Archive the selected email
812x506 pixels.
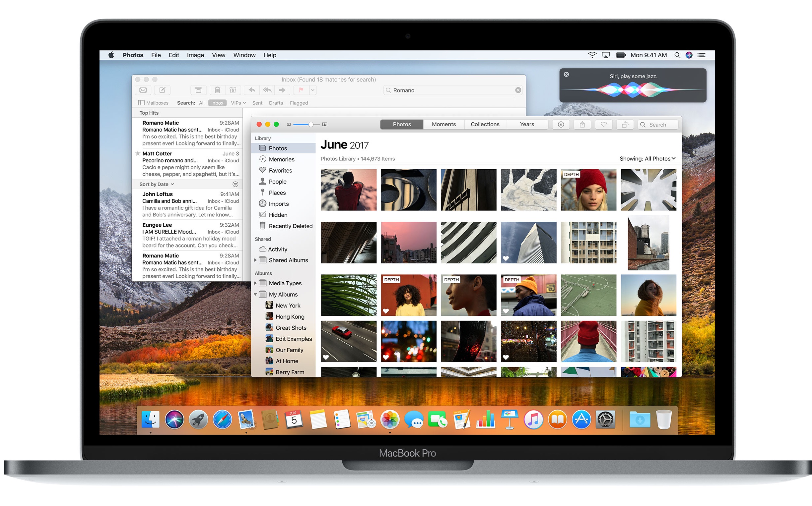198,90
